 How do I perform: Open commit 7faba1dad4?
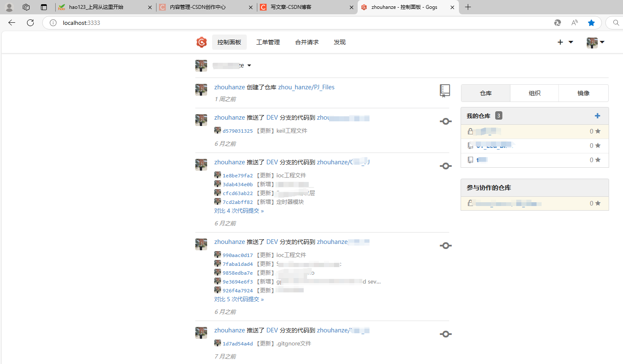(238, 264)
